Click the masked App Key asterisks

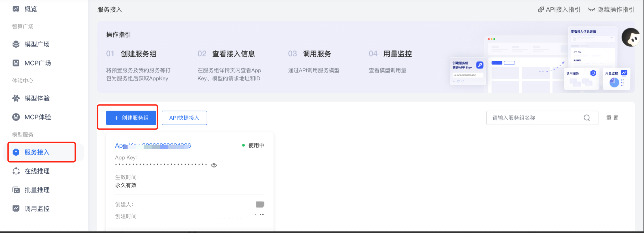pyautogui.click(x=161, y=165)
